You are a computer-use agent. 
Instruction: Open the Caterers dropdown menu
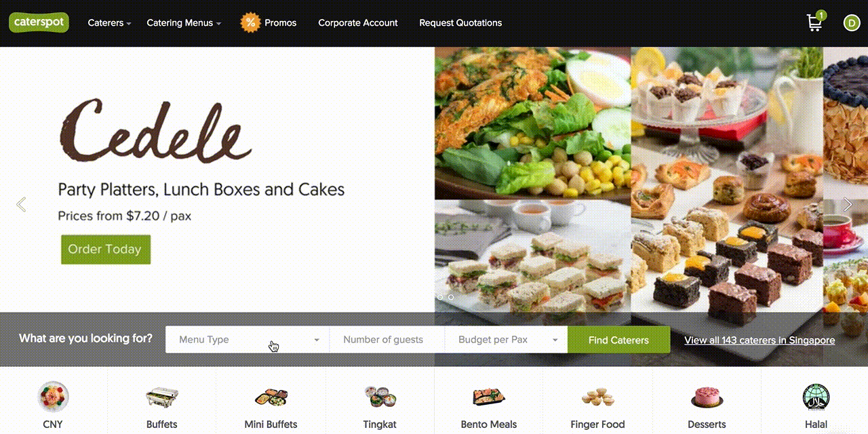pos(110,22)
